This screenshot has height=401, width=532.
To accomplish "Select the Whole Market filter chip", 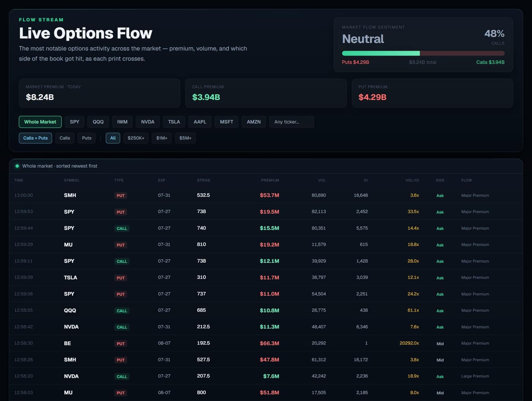I will 40,122.
